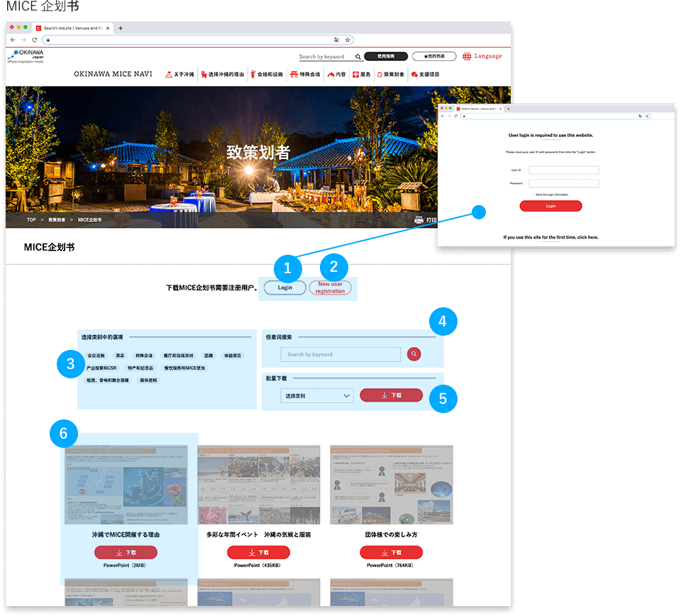
Task: Check the Save the login information box
Action: coord(533,194)
